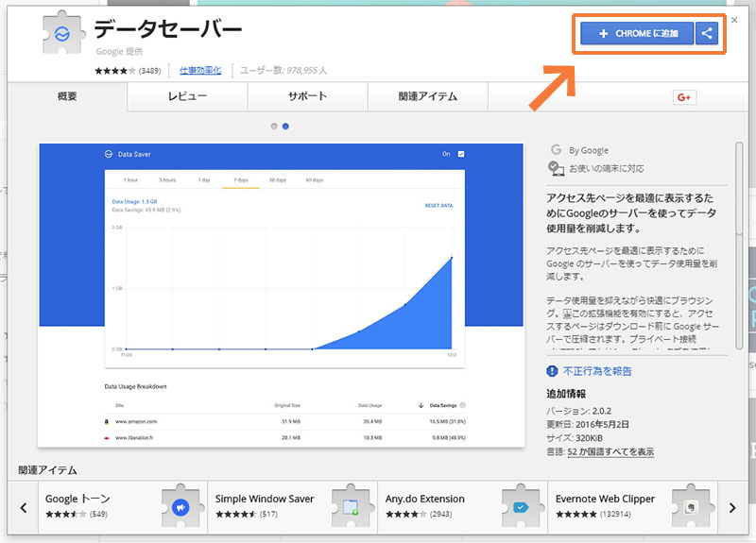Select the 1 hour tab in the screenshot
Screen dimensions: 756x543
pyautogui.click(x=130, y=179)
